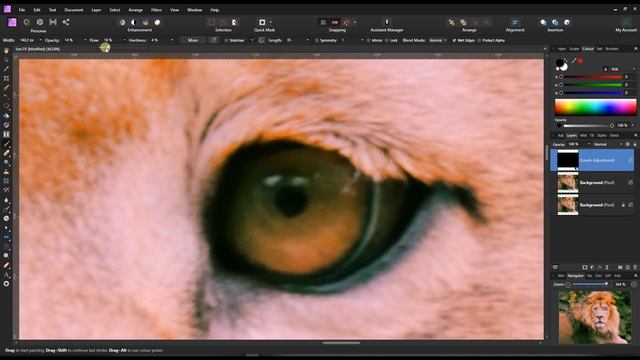Select the Levels Adjustment layer thumbnail
The height and width of the screenshot is (360, 640).
(x=568, y=160)
